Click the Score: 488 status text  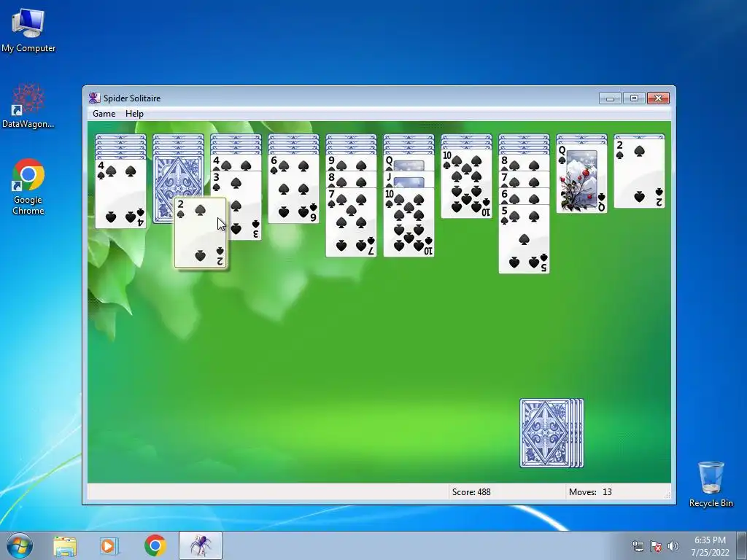tap(471, 492)
